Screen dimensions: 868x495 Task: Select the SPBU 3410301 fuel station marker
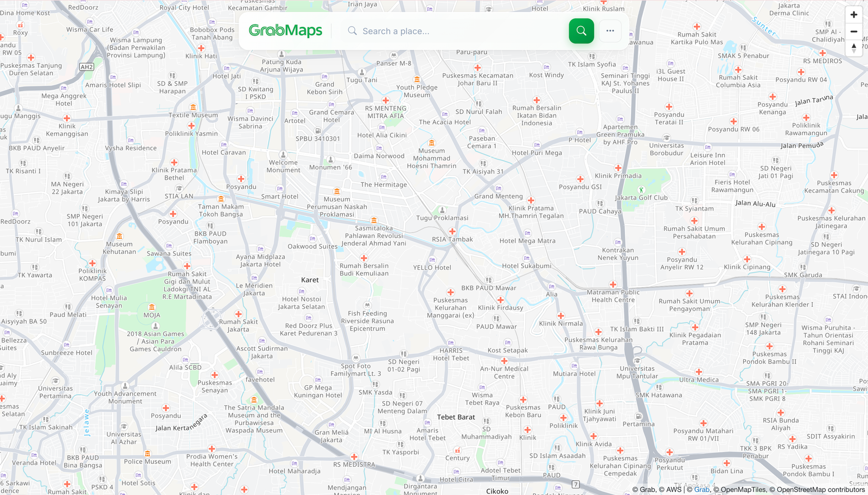318,131
